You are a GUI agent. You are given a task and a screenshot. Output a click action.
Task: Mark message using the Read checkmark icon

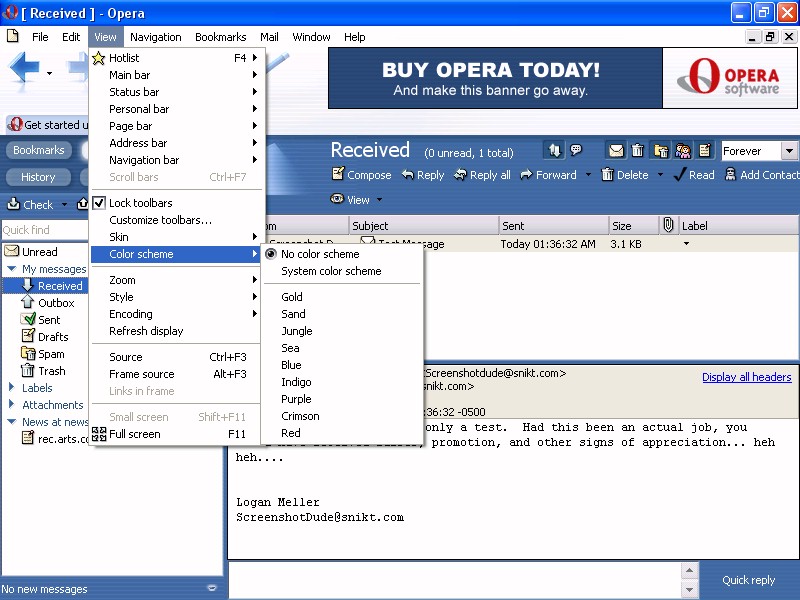[680, 175]
